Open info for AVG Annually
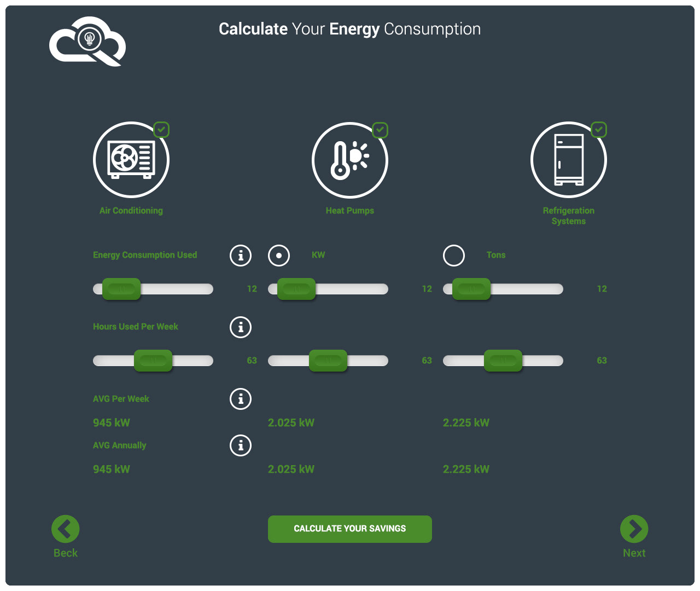Viewport: 700px width, 591px height. (x=241, y=445)
